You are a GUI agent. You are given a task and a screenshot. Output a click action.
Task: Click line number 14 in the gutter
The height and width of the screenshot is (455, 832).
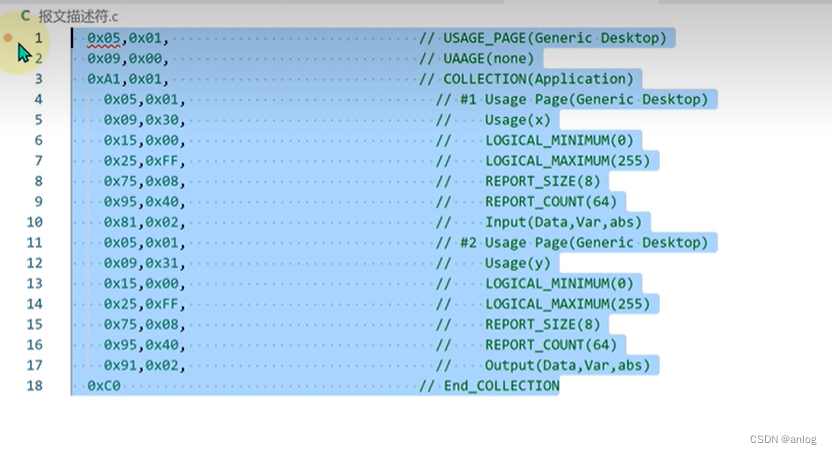(x=35, y=304)
